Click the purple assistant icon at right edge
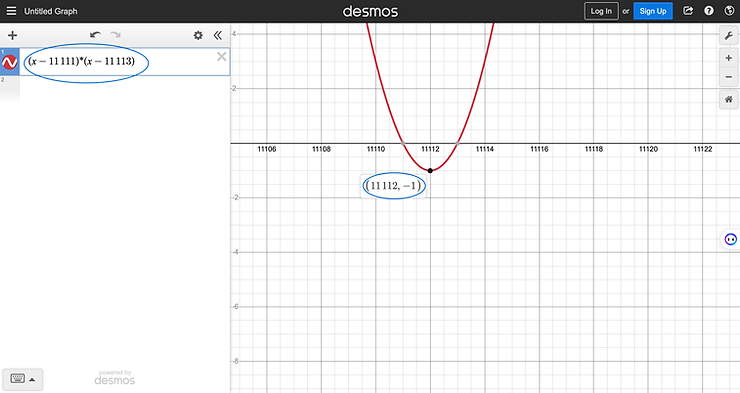 pyautogui.click(x=731, y=239)
